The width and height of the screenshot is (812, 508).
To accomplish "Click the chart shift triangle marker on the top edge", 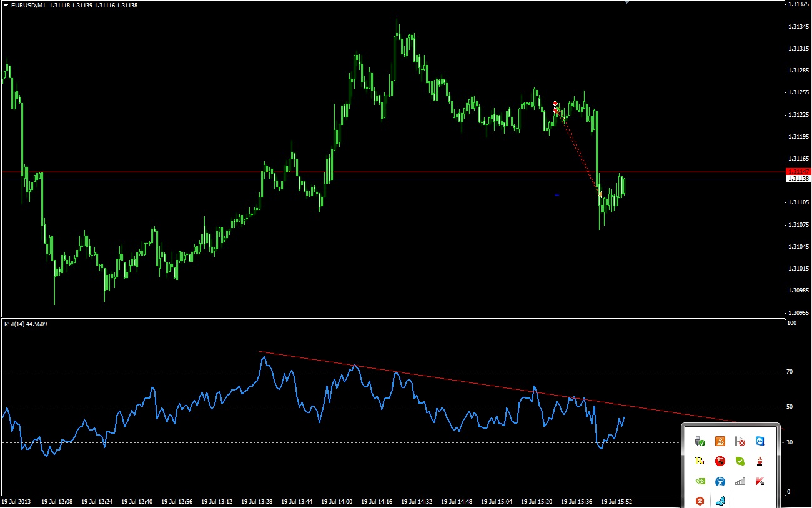I will [626, 2].
